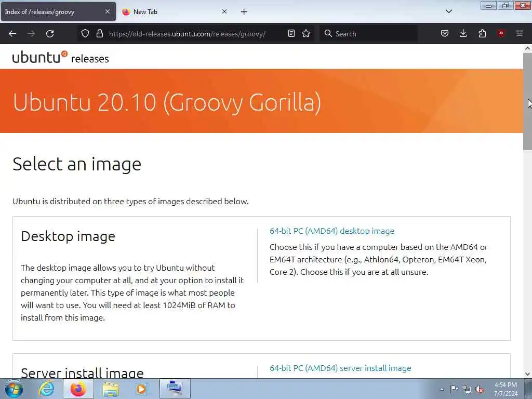Click the paragraph starting "The desktop image allows"

pyautogui.click(x=132, y=293)
